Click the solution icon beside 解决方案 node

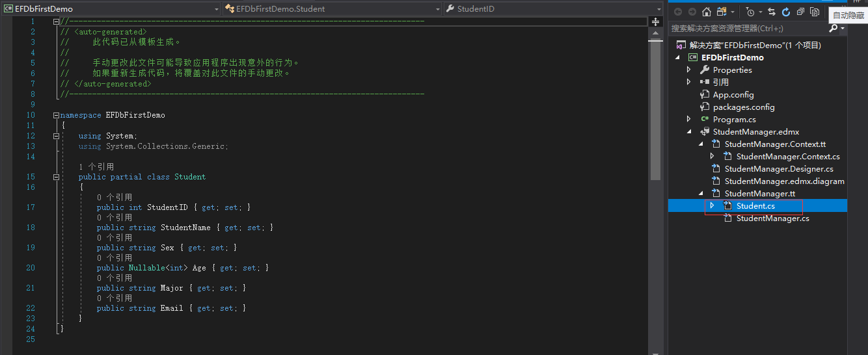tap(681, 45)
